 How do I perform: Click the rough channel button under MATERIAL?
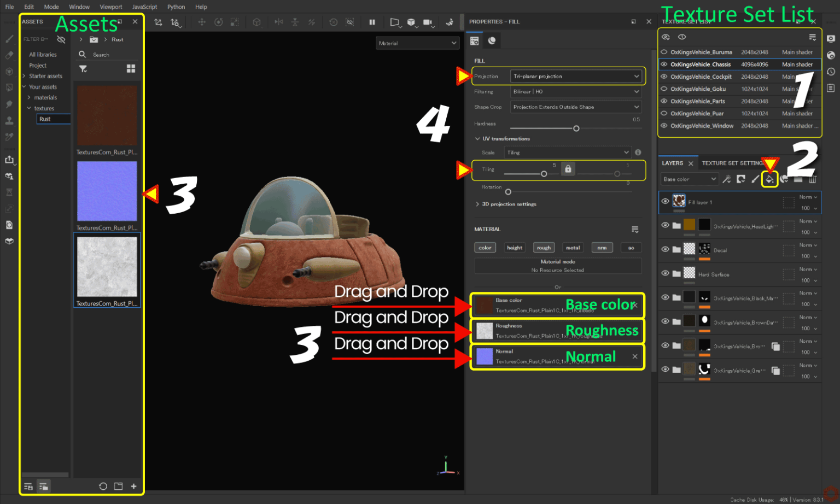tap(544, 247)
